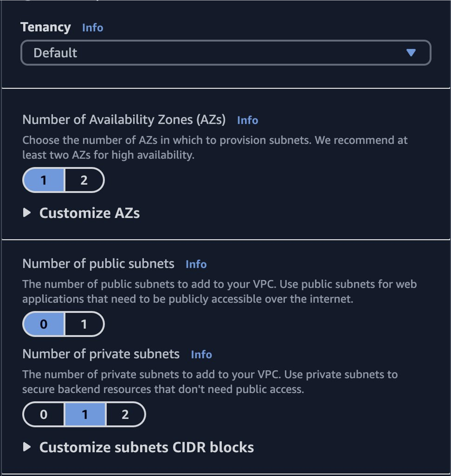Viewport: 451px width, 476px height.
Task: Select the Default tenancy value
Action: pyautogui.click(x=55, y=52)
